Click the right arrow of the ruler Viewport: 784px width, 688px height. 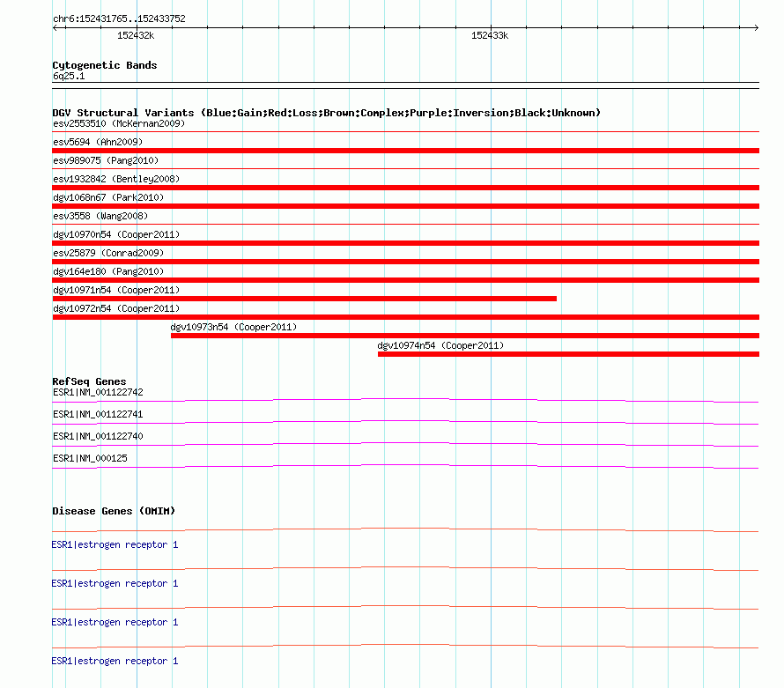(756, 28)
